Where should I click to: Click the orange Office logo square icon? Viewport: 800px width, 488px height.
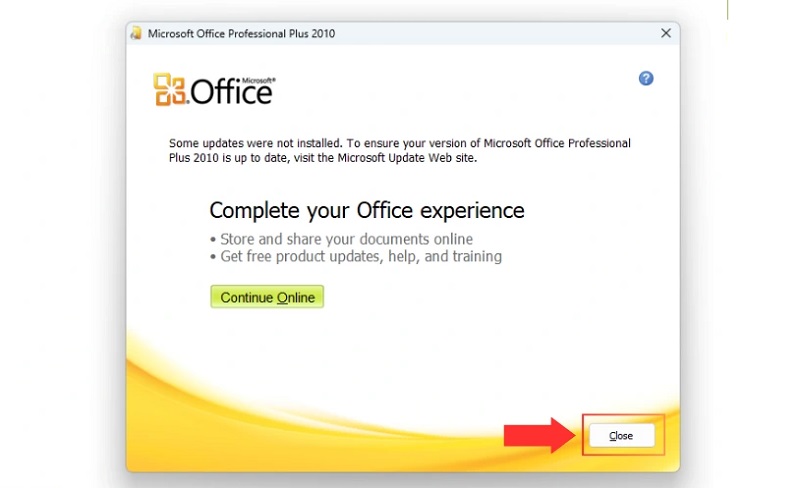(168, 91)
